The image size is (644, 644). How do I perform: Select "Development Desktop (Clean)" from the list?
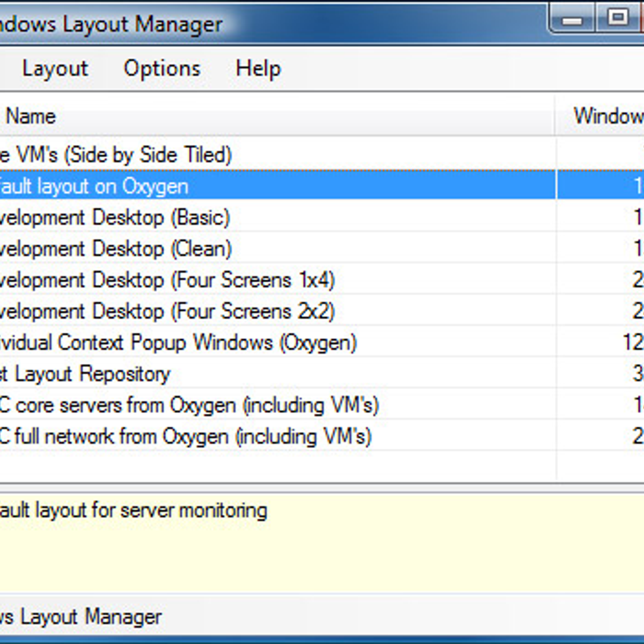pos(161,248)
